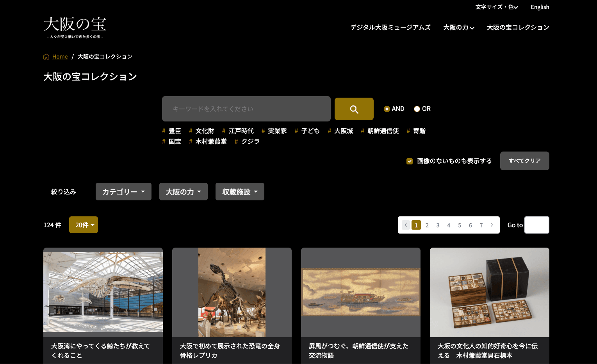
Task: Click the すべてクリア button
Action: [x=524, y=161]
